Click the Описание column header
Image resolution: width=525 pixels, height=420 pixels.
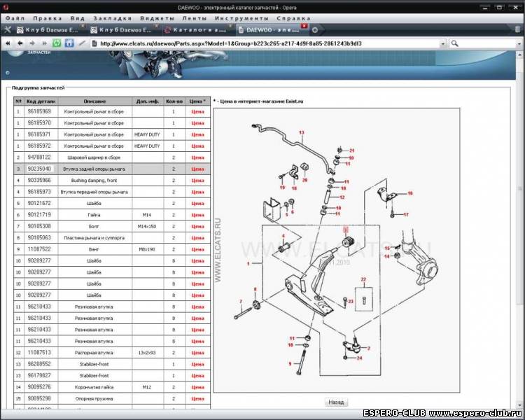coord(94,101)
